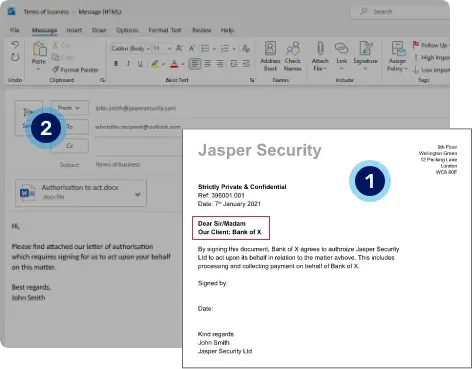
Task: Open the Signature menu
Action: pyautogui.click(x=366, y=56)
